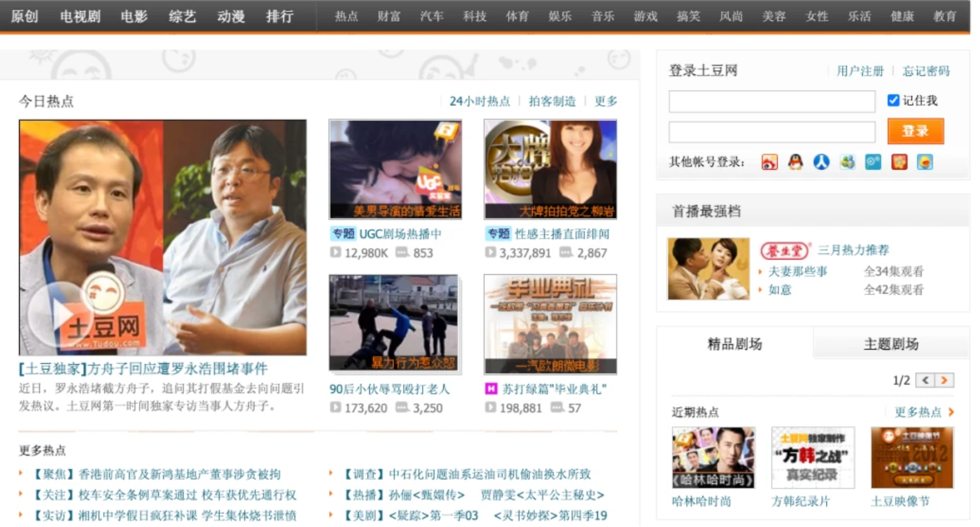The height and width of the screenshot is (527, 980).
Task: Open the 24小时热点 link
Action: (x=480, y=101)
